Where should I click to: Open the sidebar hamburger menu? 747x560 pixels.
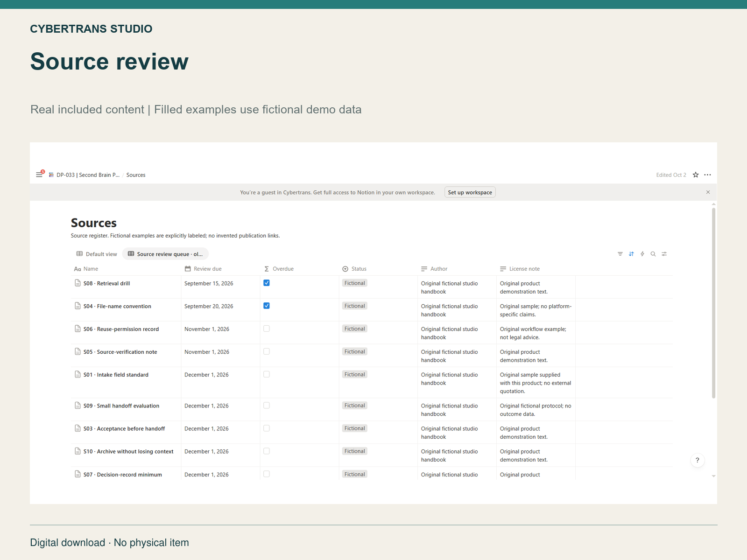pyautogui.click(x=39, y=175)
